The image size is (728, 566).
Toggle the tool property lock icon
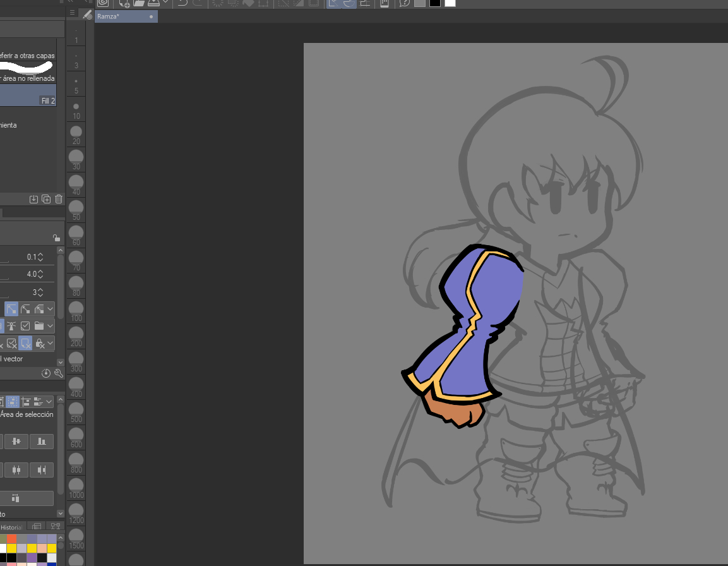point(56,238)
